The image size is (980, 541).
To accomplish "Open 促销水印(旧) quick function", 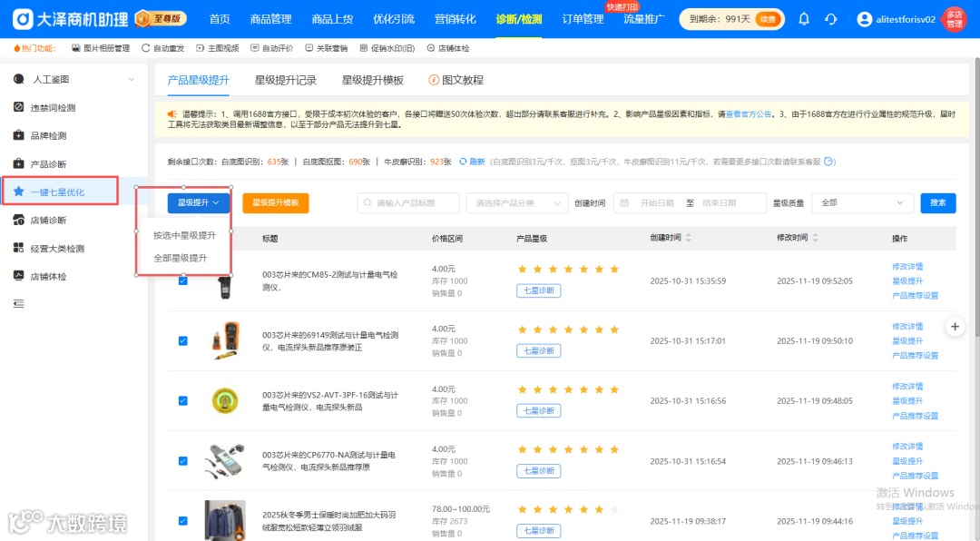I will [x=387, y=48].
